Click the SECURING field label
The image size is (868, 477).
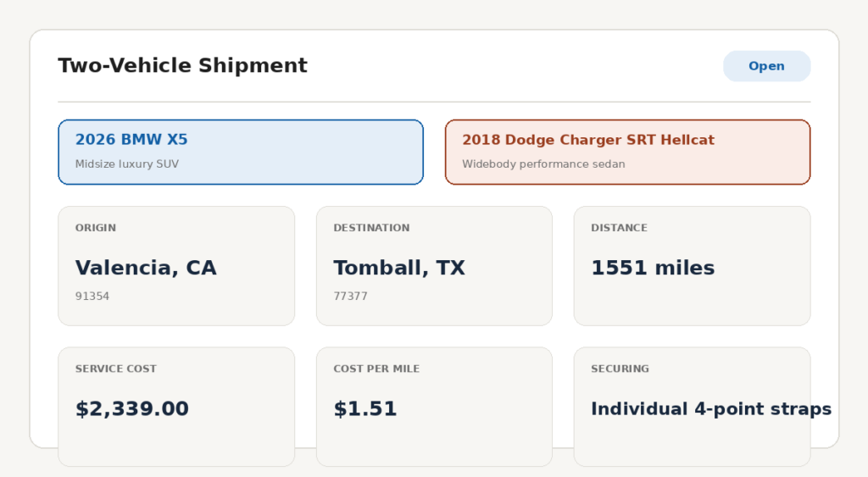point(620,369)
